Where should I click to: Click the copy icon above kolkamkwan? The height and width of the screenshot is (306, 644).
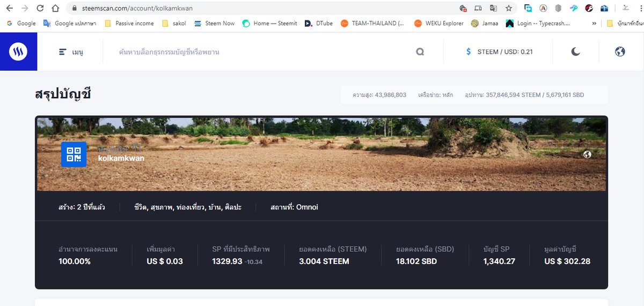point(137,148)
